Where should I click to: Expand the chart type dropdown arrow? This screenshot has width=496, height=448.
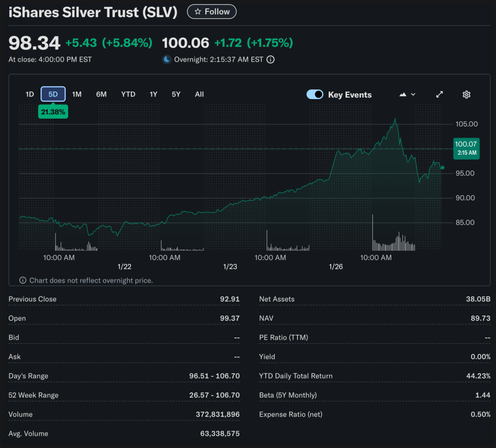[413, 95]
